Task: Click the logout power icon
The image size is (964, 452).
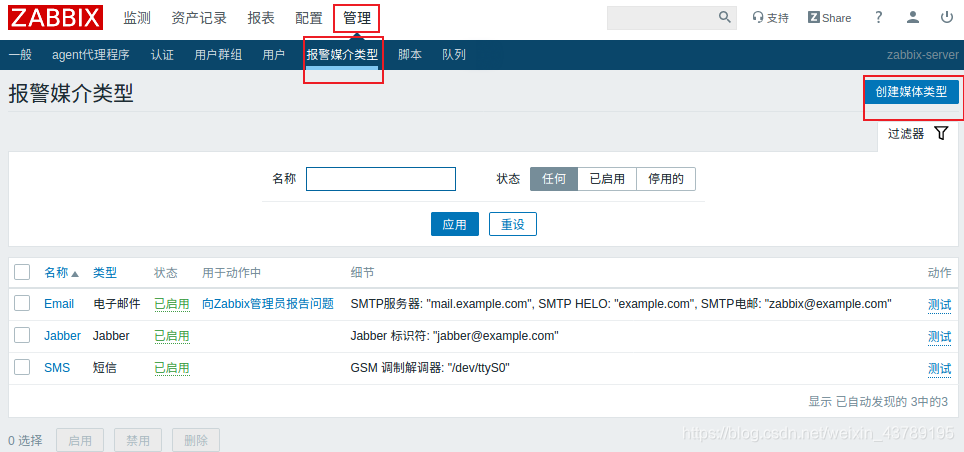Action: (x=947, y=17)
